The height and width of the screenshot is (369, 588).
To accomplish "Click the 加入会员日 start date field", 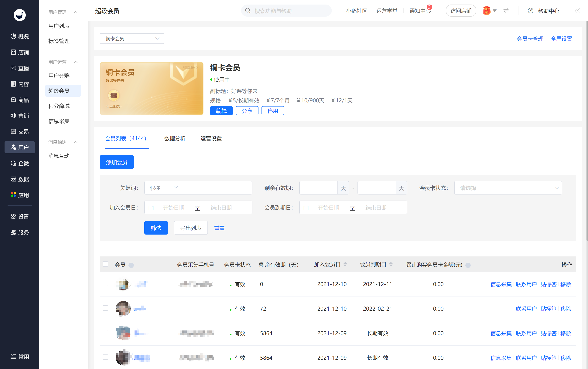I will point(174,208).
